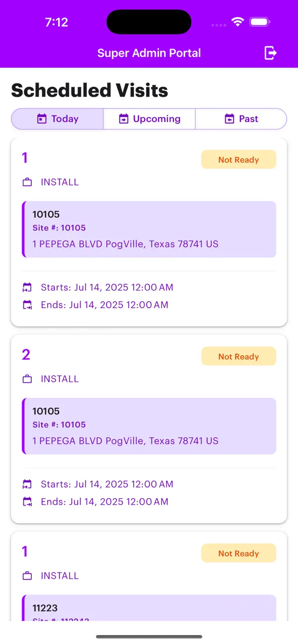Switch to the Upcoming visits tab
The height and width of the screenshot is (644, 298).
click(149, 119)
